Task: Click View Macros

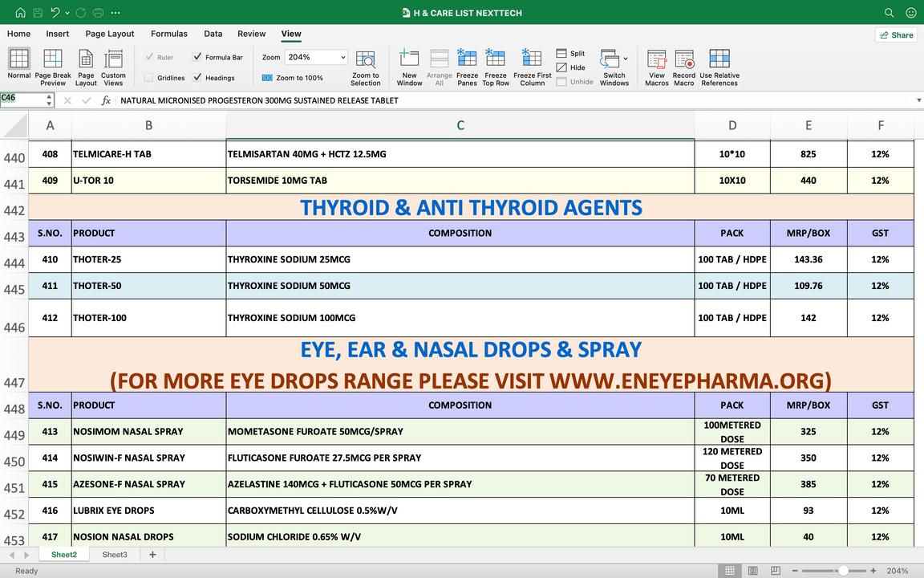Action: [656, 67]
